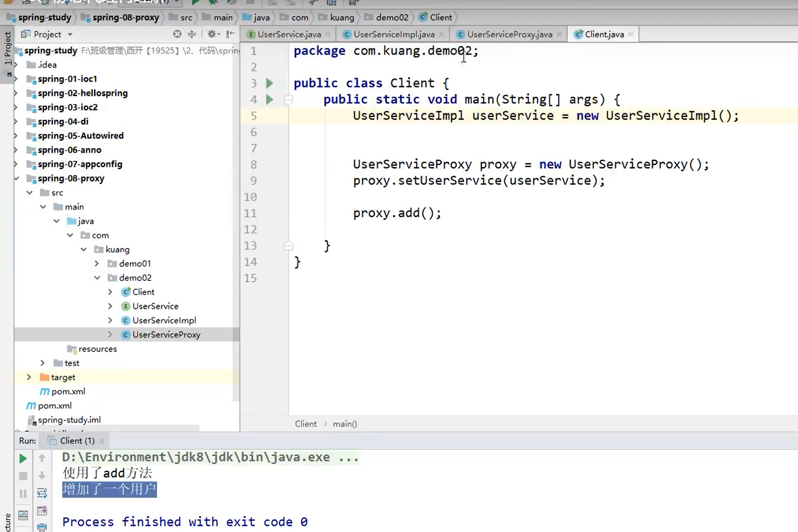The width and height of the screenshot is (798, 532).
Task: Stop the running process in Run panel
Action: [x=23, y=476]
